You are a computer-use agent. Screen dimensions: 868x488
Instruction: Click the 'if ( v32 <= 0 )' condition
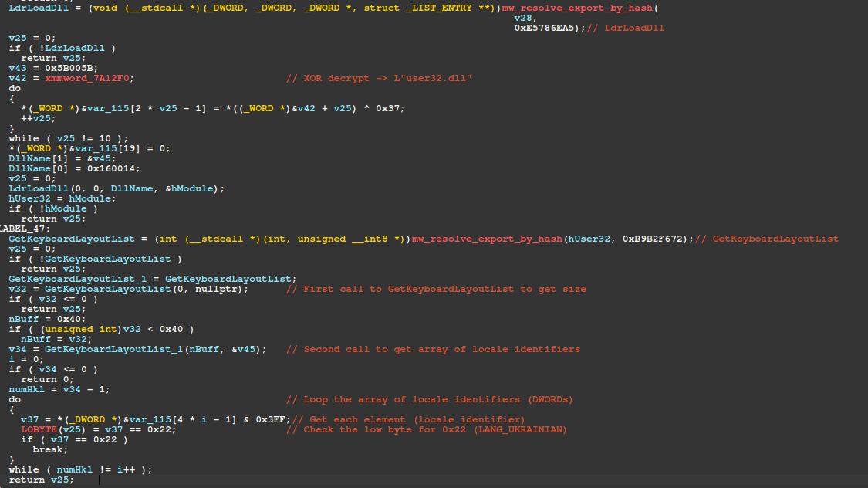click(x=53, y=299)
